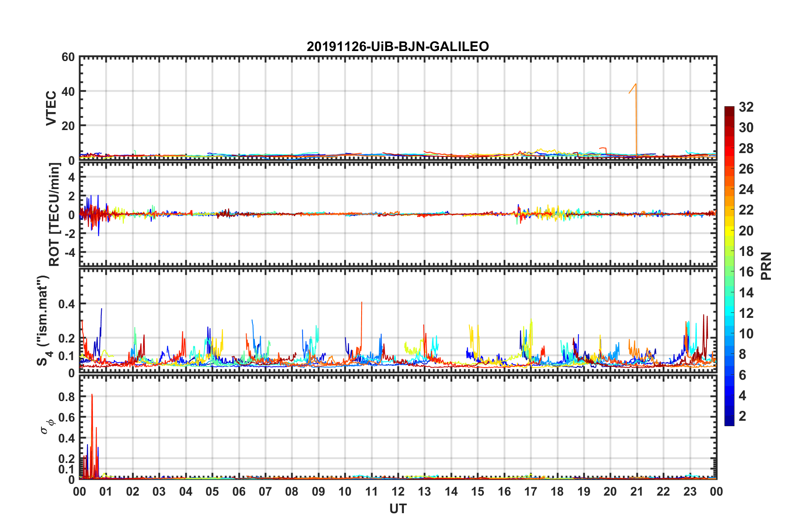Click the colorbar tick value 24
This screenshot has height=532, width=796.
(x=746, y=189)
